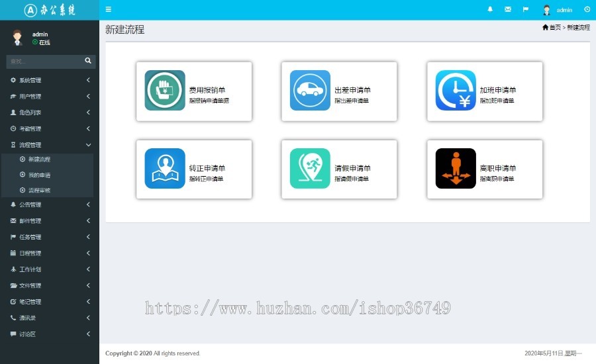596x364 pixels.
Task: Expand 工作计划 using its chevron
Action: (88, 269)
